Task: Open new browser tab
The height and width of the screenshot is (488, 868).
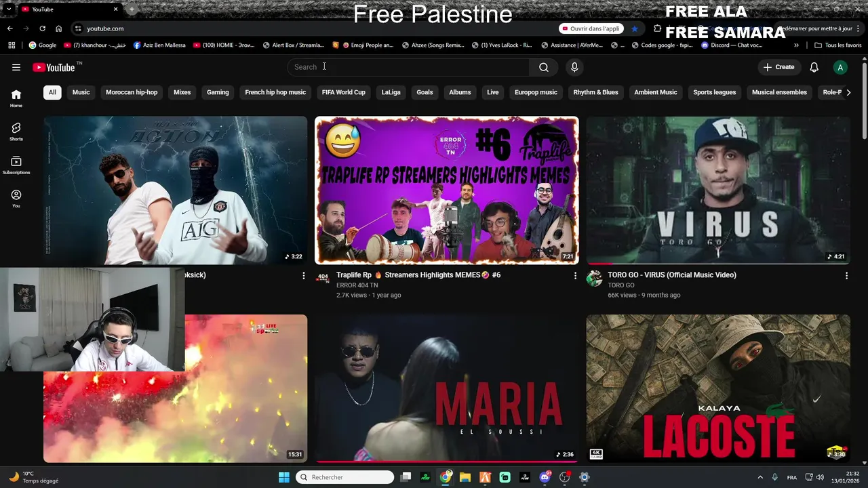Action: click(132, 9)
